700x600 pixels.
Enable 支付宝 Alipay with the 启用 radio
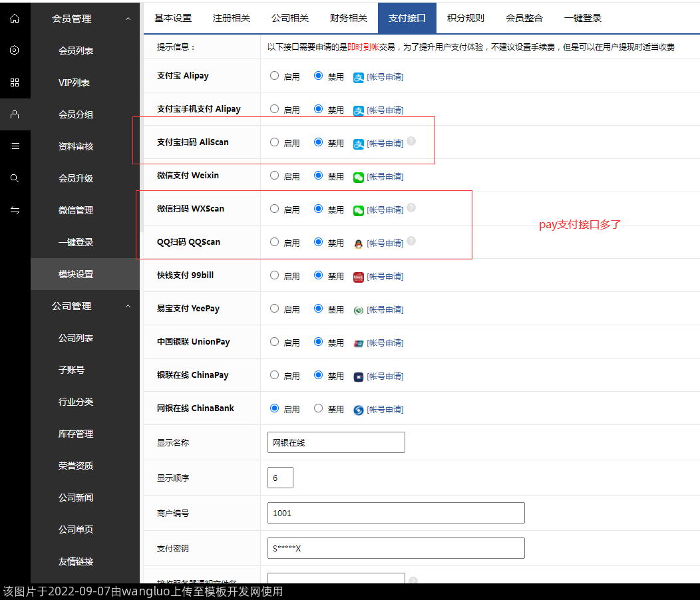pos(274,76)
